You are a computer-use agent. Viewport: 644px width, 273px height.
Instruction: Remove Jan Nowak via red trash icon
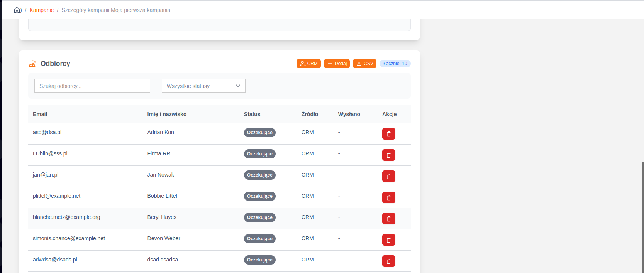coord(388,176)
